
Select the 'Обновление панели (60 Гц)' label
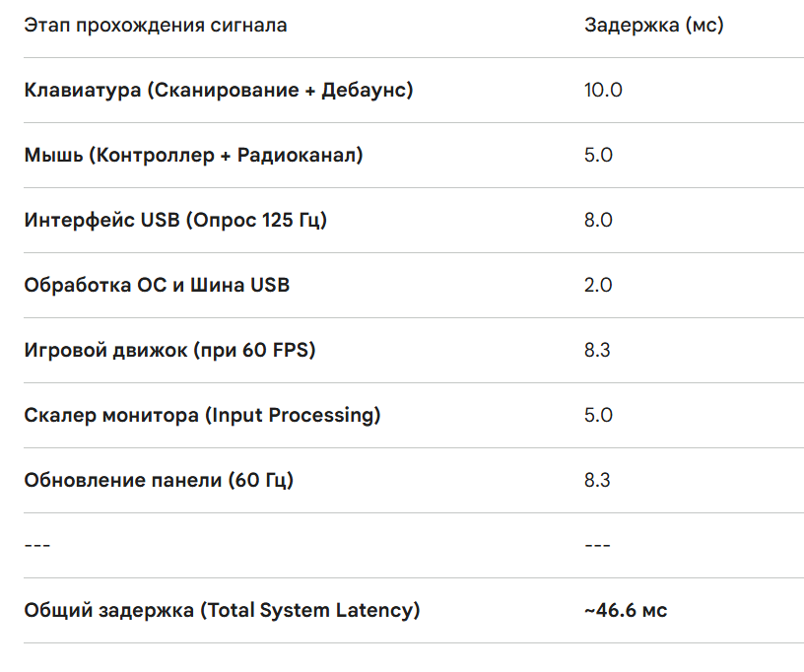(x=159, y=480)
